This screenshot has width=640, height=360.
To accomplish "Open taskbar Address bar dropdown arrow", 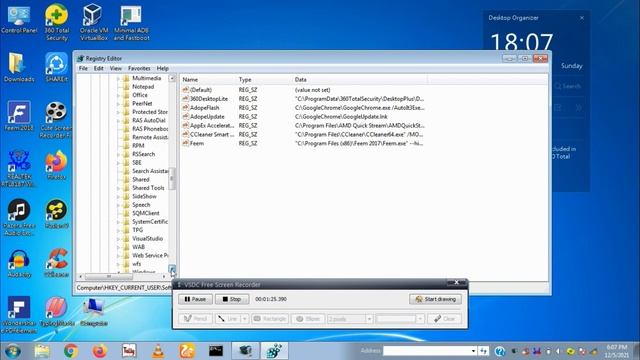I will (x=473, y=351).
